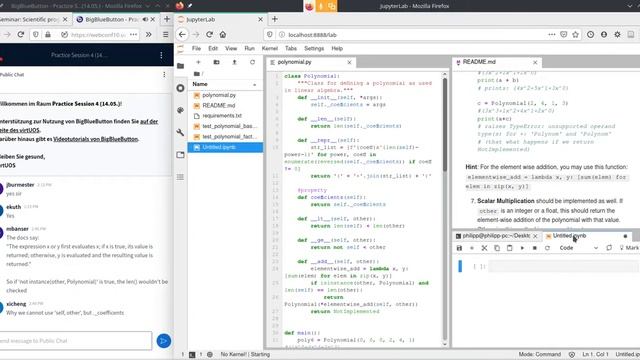Image resolution: width=640 pixels, height=360 pixels.
Task: Select test_polynomial_bas... file in browser
Action: [225, 126]
